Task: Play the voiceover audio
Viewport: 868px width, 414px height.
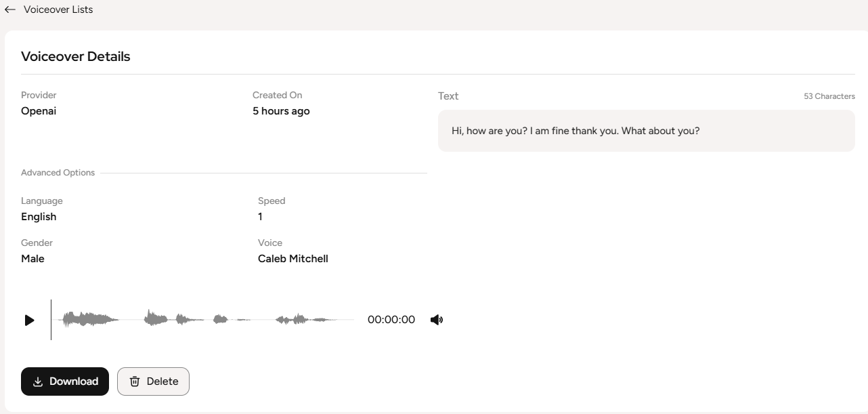Action: (29, 320)
